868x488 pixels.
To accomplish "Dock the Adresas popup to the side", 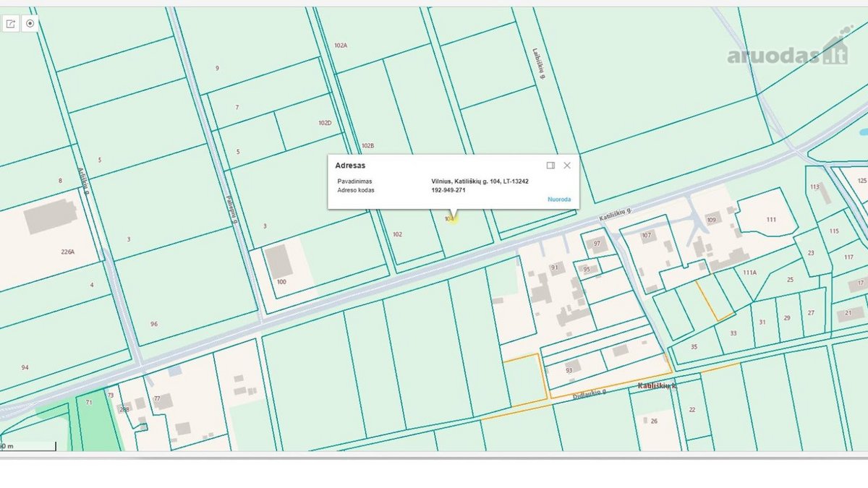I will 550,166.
